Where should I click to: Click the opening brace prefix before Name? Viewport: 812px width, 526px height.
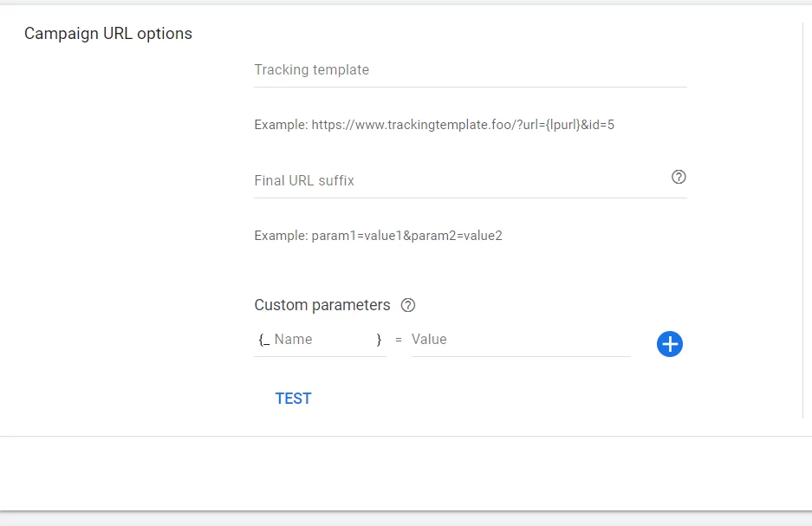(263, 341)
